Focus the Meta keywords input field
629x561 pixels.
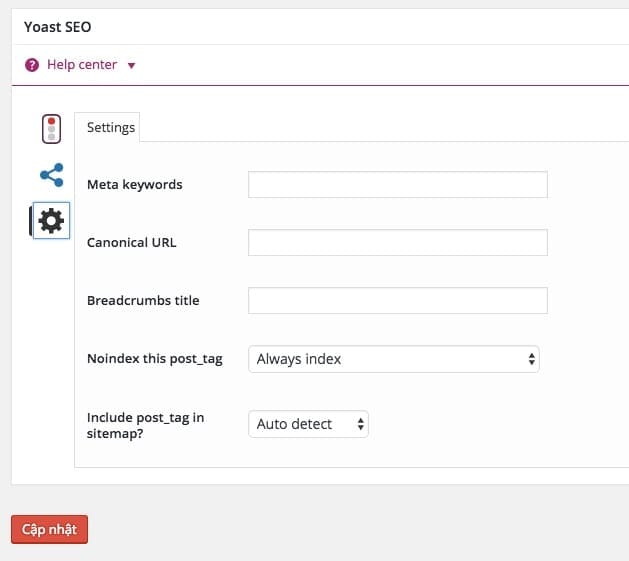coord(398,185)
